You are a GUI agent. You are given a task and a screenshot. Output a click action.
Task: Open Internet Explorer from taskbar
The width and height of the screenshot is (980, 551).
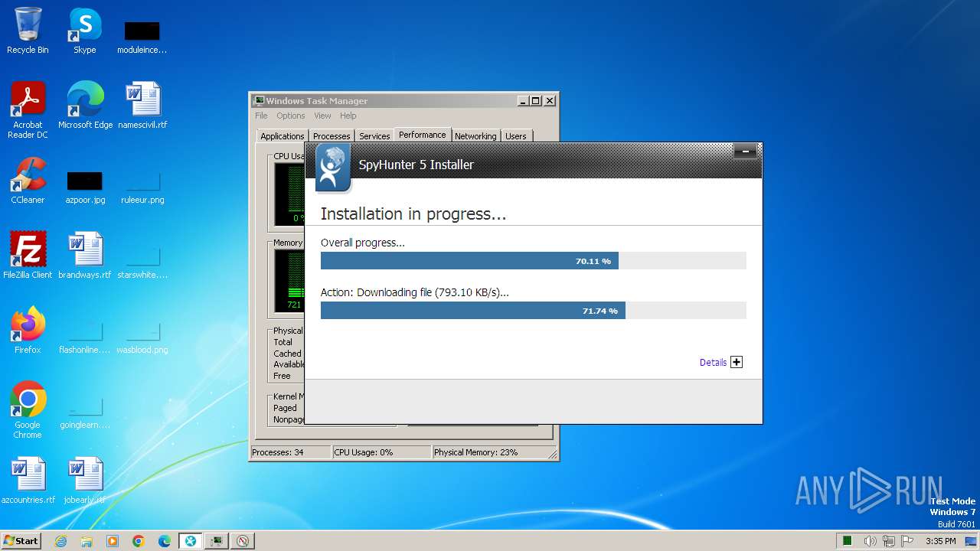pos(61,541)
